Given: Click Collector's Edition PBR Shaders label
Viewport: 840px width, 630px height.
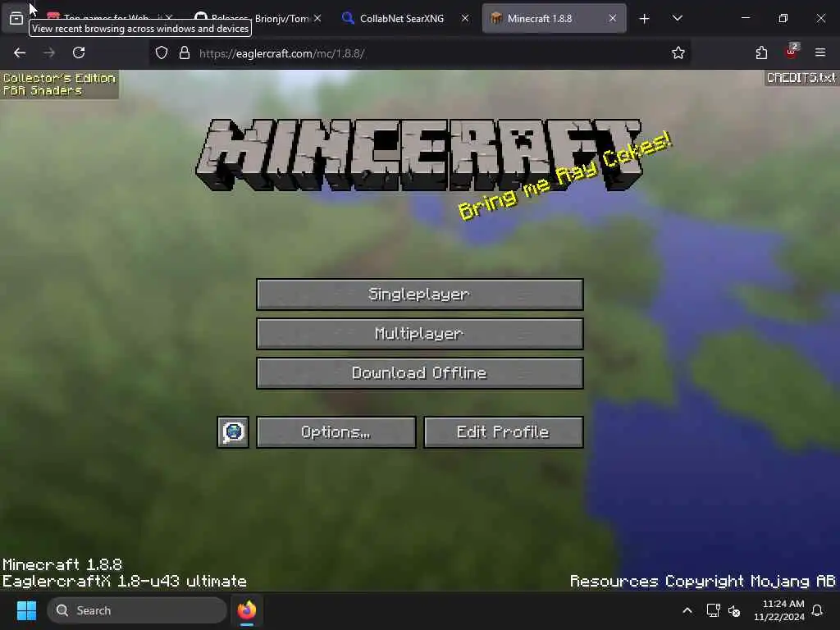Looking at the screenshot, I should coord(59,84).
